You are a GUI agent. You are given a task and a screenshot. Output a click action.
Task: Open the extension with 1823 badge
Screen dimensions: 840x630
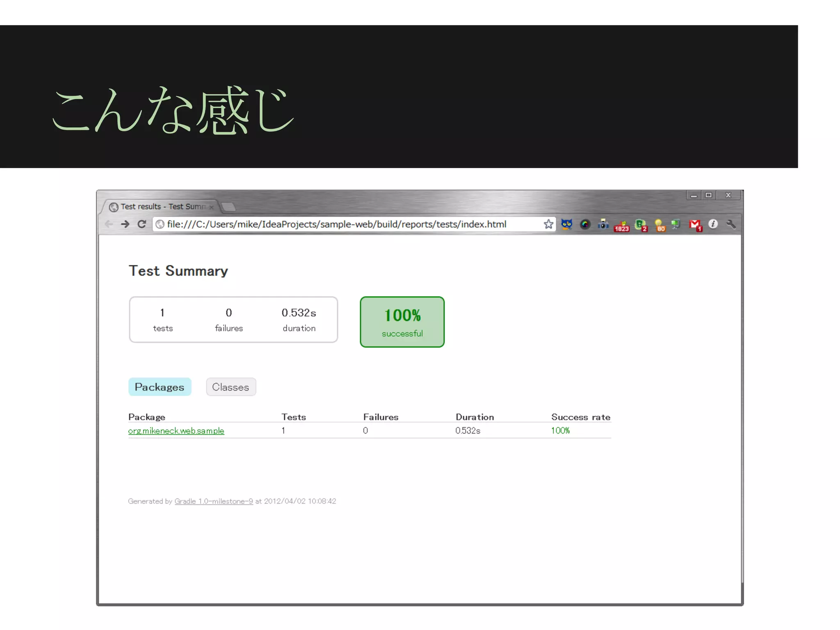pos(621,226)
